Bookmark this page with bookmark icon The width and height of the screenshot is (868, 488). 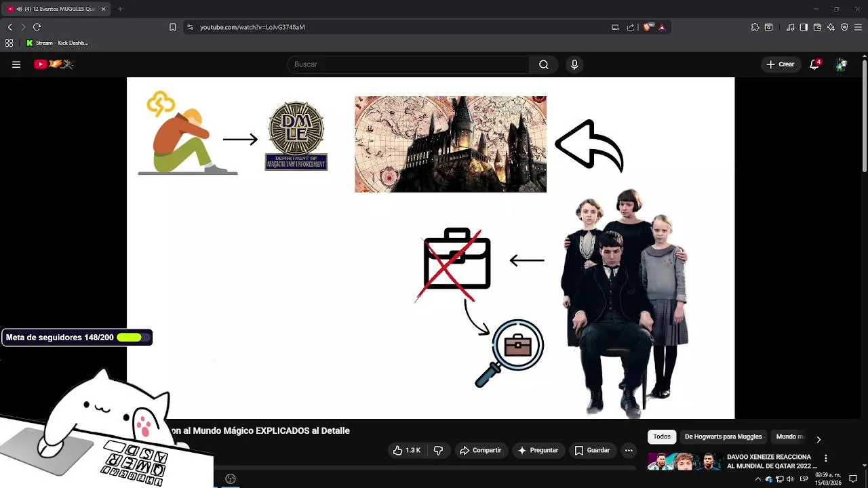(x=172, y=27)
